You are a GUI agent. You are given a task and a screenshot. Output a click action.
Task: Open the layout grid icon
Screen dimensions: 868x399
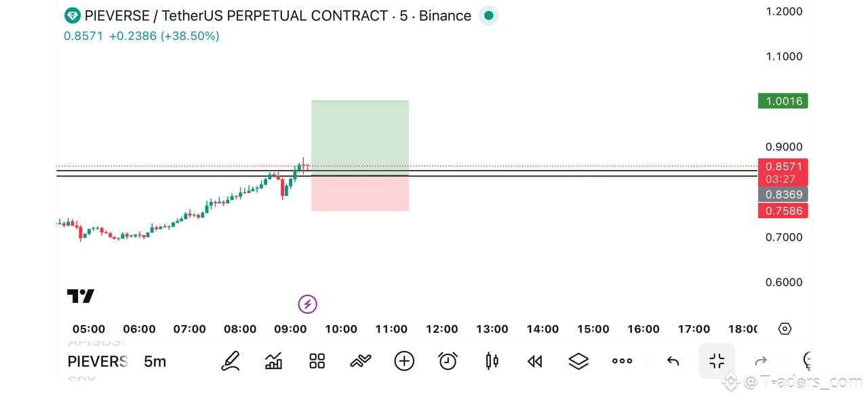click(317, 361)
